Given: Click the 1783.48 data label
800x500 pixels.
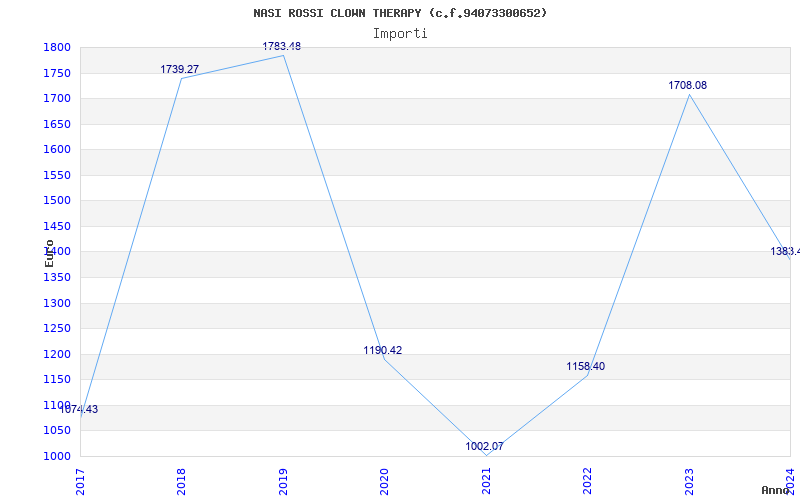Looking at the screenshot, I should click(282, 46).
